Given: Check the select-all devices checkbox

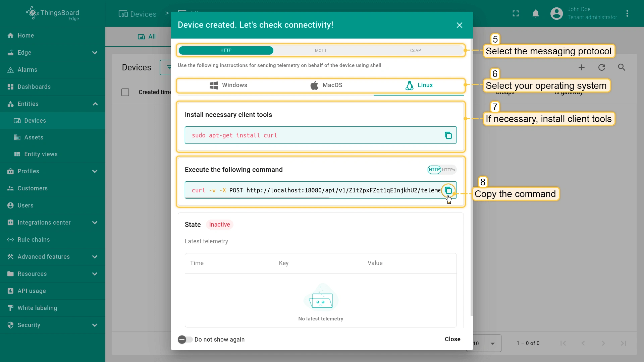Looking at the screenshot, I should 125,92.
